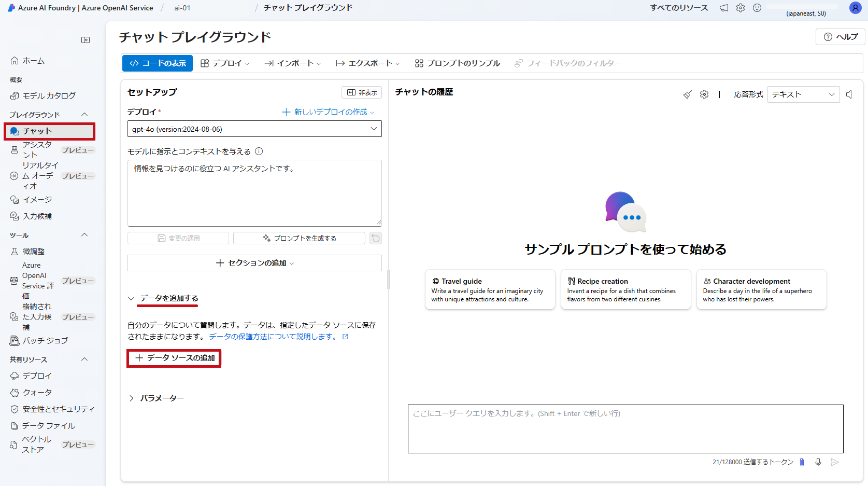Click the Azure AI Foundry logo
Screen dimensions: 868x486
click(11, 8)
